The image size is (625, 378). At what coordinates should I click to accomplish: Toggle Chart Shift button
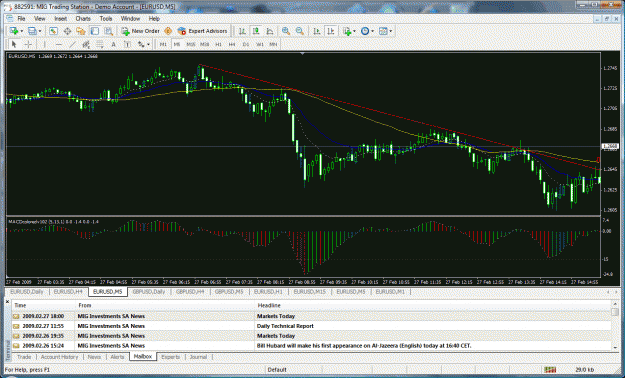tap(330, 31)
